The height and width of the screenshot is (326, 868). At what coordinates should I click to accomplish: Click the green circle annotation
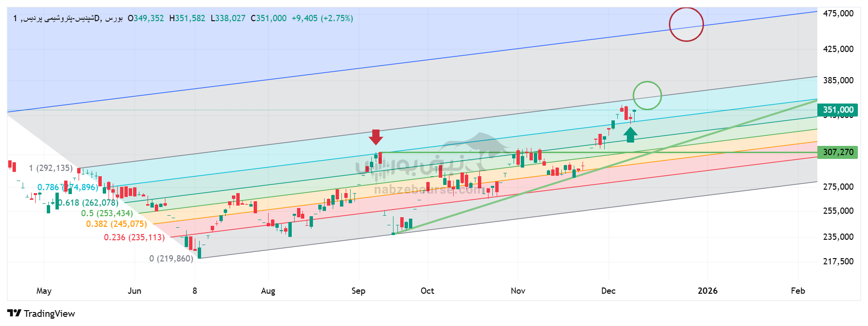647,95
